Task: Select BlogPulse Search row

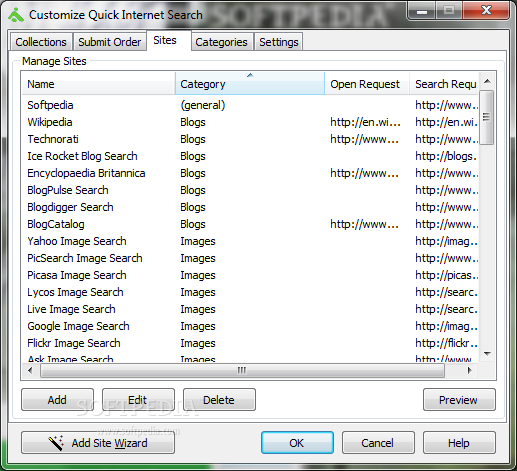Action: click(x=251, y=190)
